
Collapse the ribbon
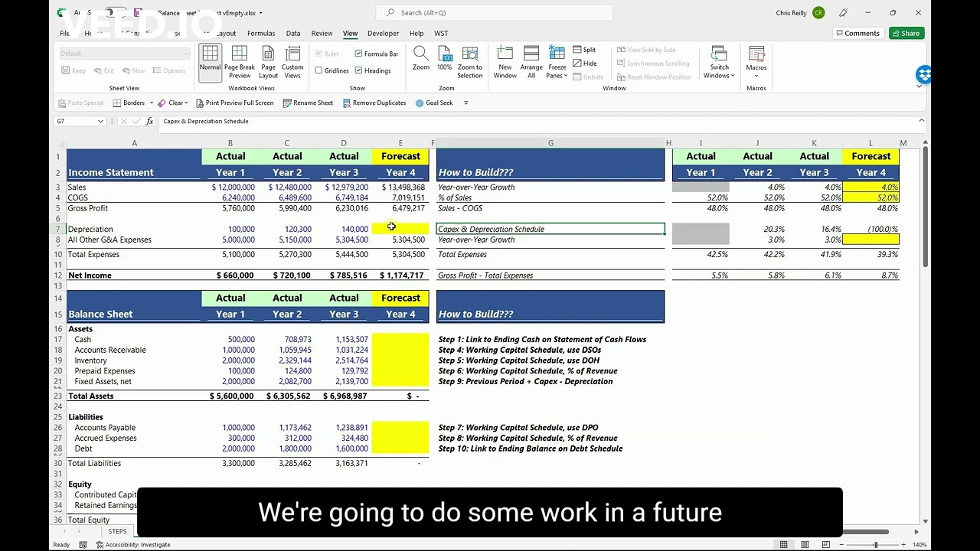click(x=919, y=86)
